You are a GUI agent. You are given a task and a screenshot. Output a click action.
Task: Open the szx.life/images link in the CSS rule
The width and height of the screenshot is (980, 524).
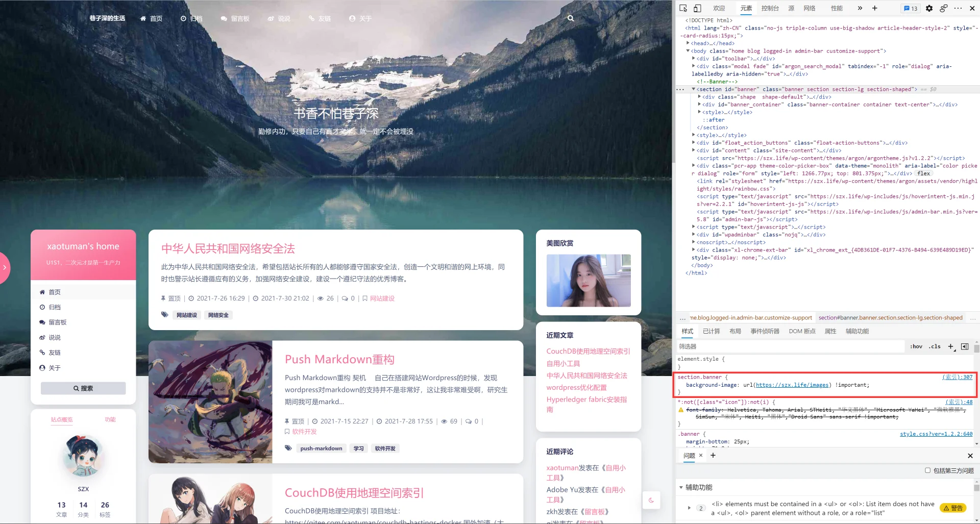click(792, 385)
